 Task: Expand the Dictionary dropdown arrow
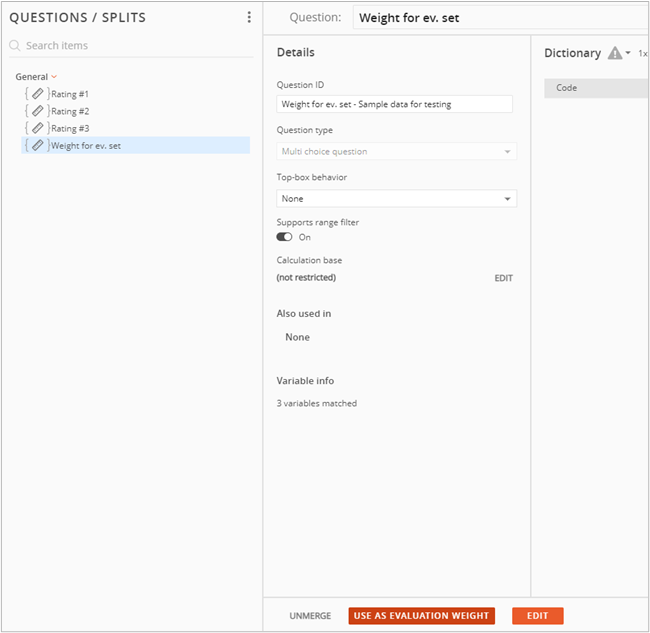pyautogui.click(x=628, y=54)
